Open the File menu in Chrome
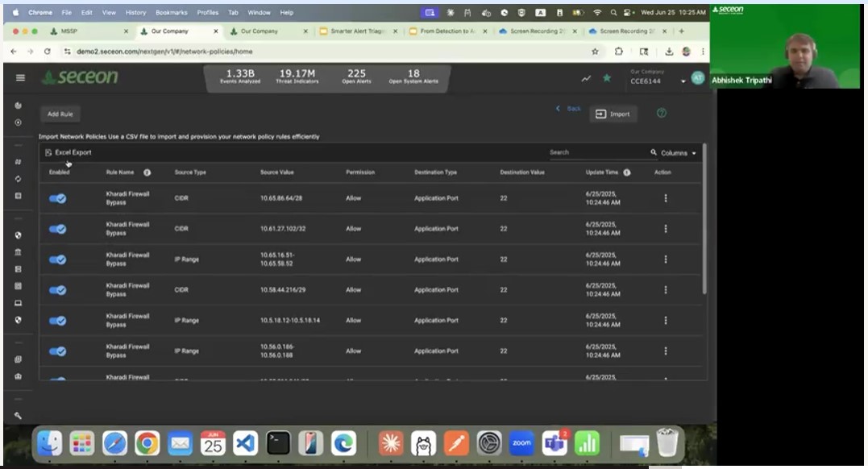The height and width of the screenshot is (469, 868). 66,12
